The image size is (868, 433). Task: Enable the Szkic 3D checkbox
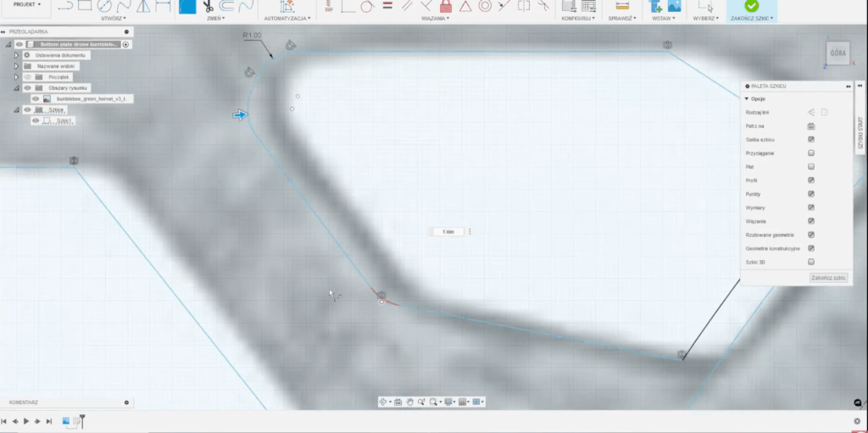pos(811,262)
